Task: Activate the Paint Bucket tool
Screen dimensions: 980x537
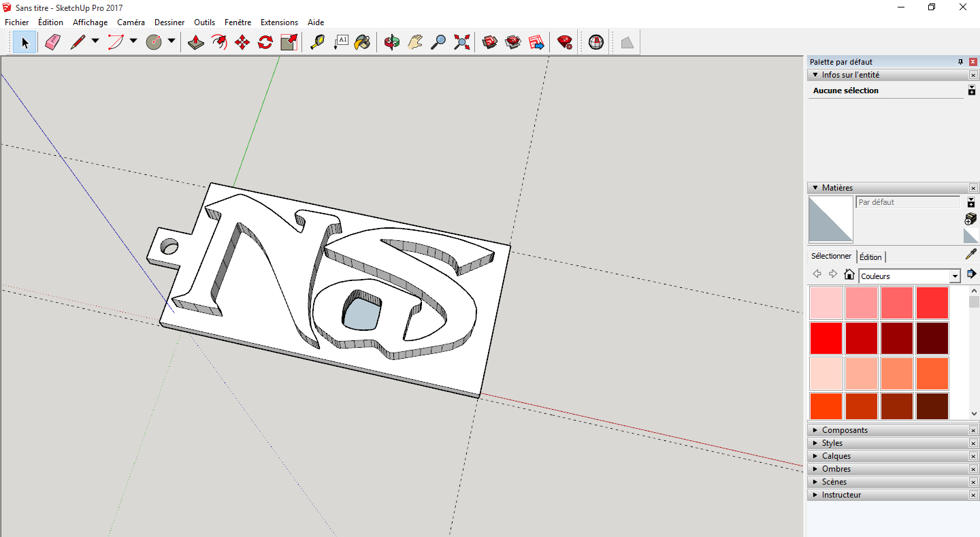Action: pyautogui.click(x=363, y=42)
